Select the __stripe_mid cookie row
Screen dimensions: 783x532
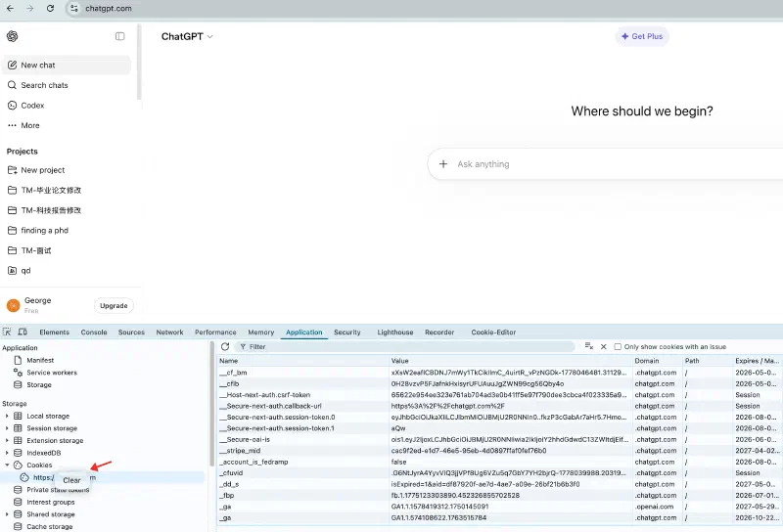click(x=500, y=451)
